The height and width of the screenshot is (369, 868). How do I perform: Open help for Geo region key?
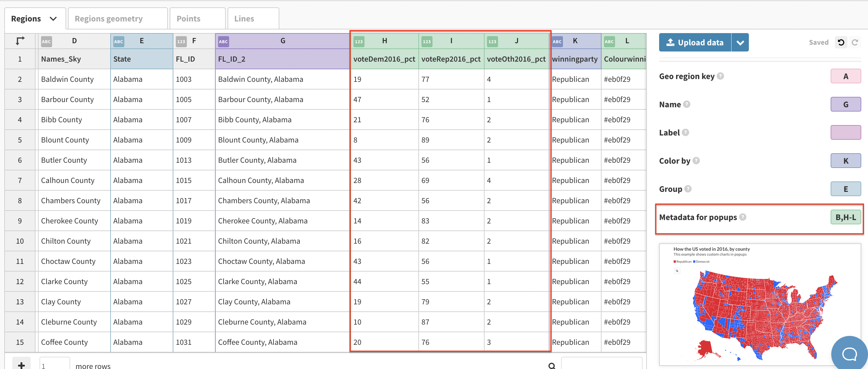pyautogui.click(x=720, y=76)
